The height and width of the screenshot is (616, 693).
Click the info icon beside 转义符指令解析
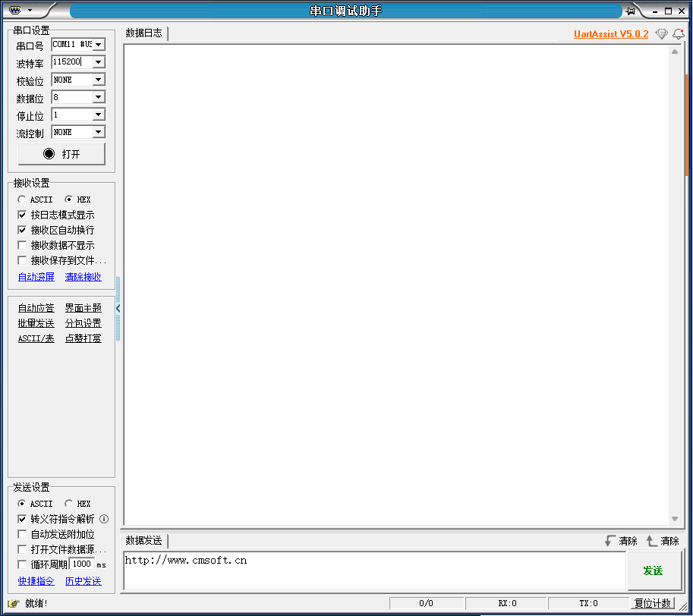tap(104, 519)
